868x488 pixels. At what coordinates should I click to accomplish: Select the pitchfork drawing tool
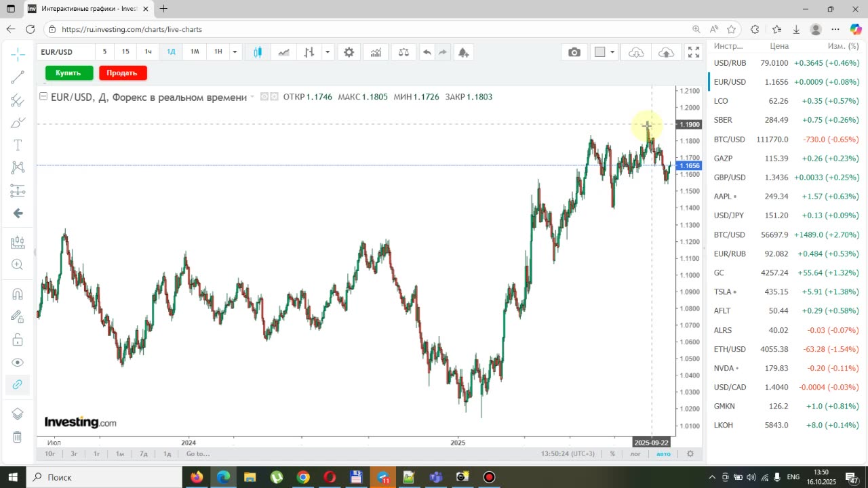click(18, 100)
